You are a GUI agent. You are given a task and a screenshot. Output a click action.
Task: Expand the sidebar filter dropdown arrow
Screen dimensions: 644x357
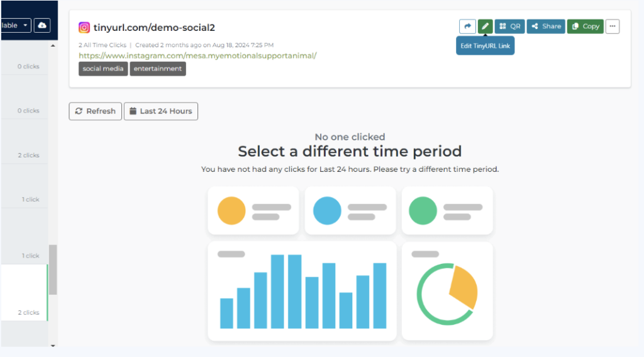tap(25, 25)
